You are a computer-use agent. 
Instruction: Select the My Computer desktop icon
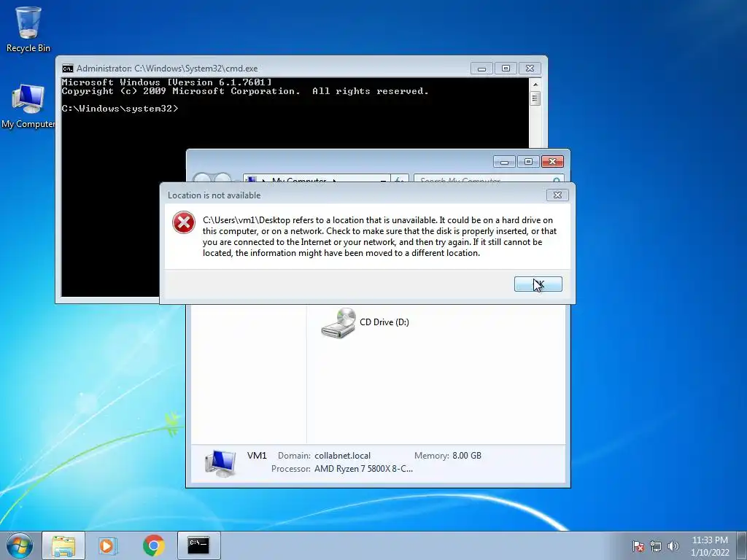28,106
